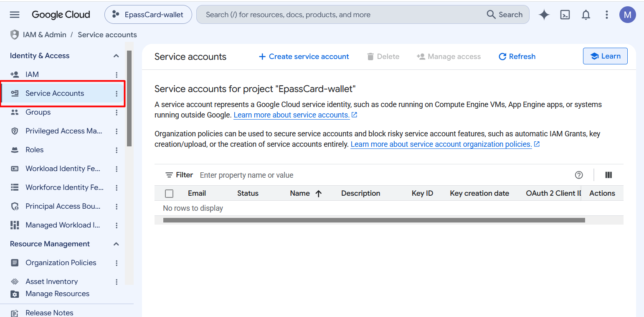The width and height of the screenshot is (644, 317).
Task: Open more options for Privileged Access Manager
Action: 117,131
